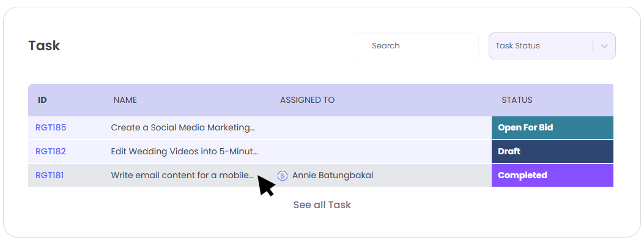The width and height of the screenshot is (644, 240).
Task: Click the Completed status badge
Action: pyautogui.click(x=552, y=175)
